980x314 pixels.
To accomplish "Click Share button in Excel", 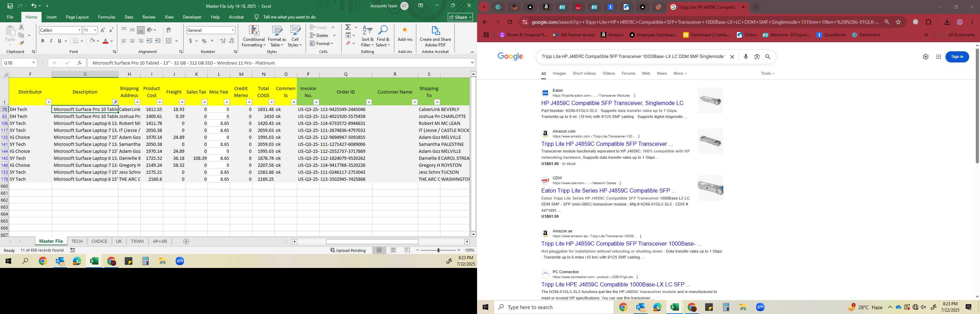I will [x=460, y=17].
